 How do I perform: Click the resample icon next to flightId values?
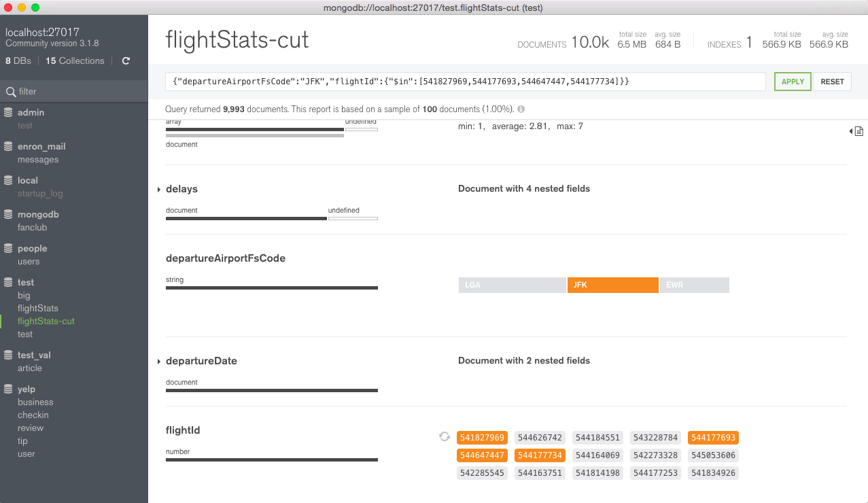pos(445,437)
